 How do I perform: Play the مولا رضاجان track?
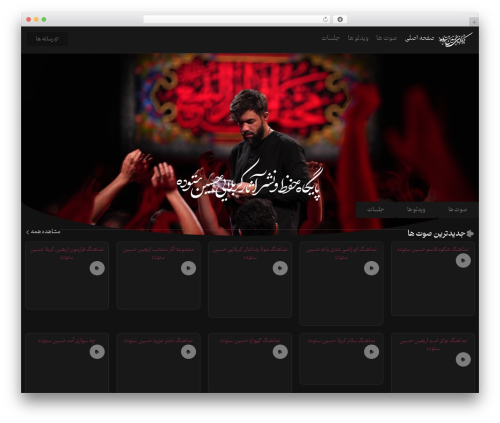tap(280, 268)
